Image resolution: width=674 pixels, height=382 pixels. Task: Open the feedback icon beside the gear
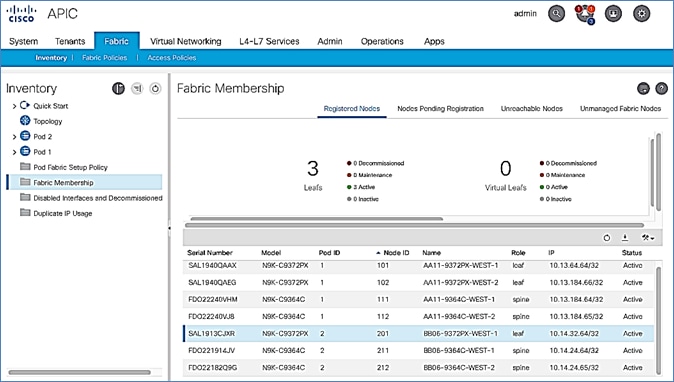click(x=613, y=14)
